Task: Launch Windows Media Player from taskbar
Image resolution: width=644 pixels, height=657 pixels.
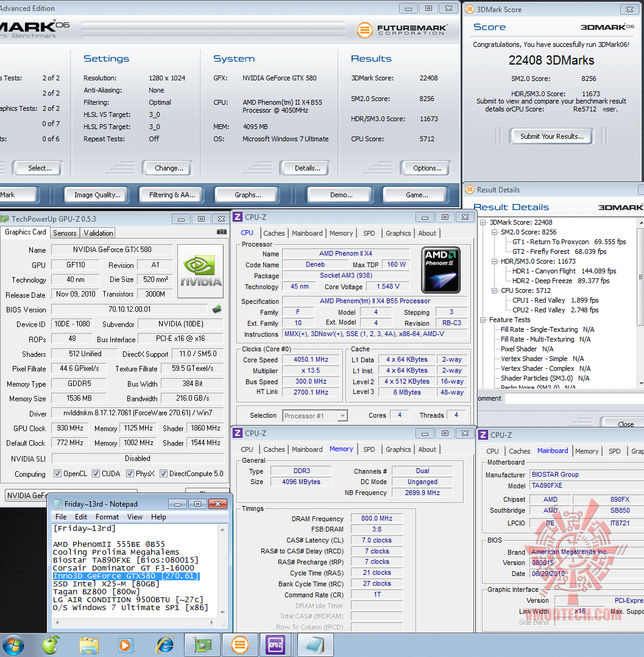Action: 126,644
